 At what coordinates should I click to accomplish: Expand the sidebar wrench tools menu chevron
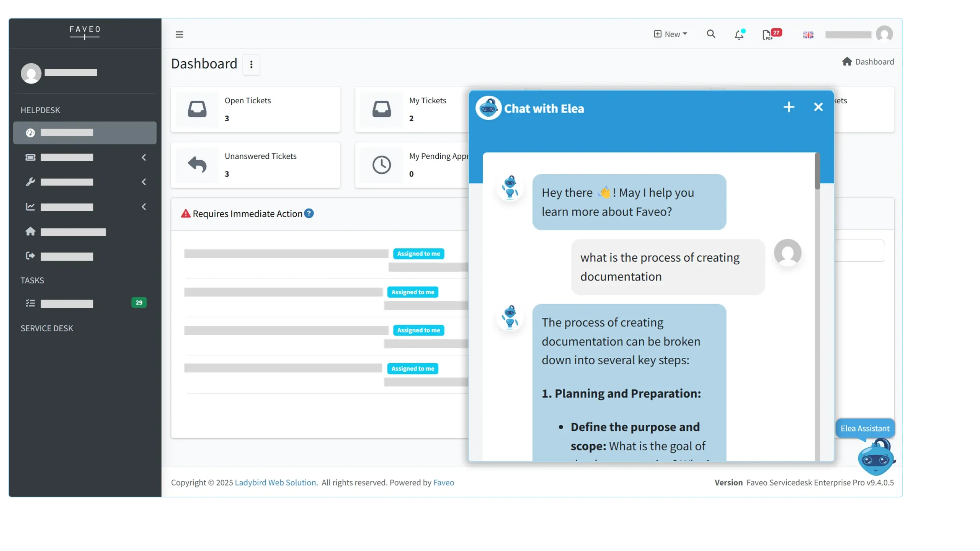point(144,182)
